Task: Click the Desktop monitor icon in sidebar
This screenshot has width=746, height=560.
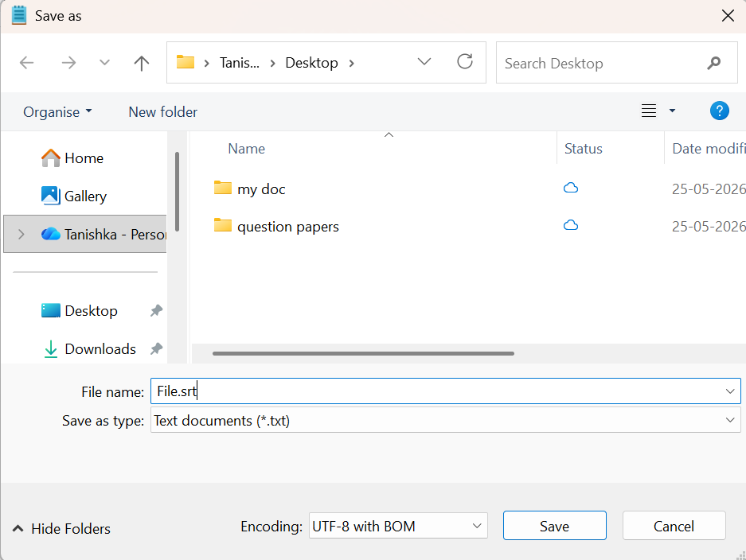Action: [50, 310]
